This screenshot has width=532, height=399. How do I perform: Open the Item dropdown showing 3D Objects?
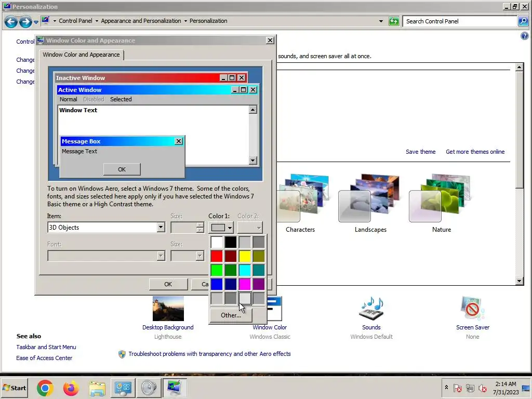[x=106, y=228]
